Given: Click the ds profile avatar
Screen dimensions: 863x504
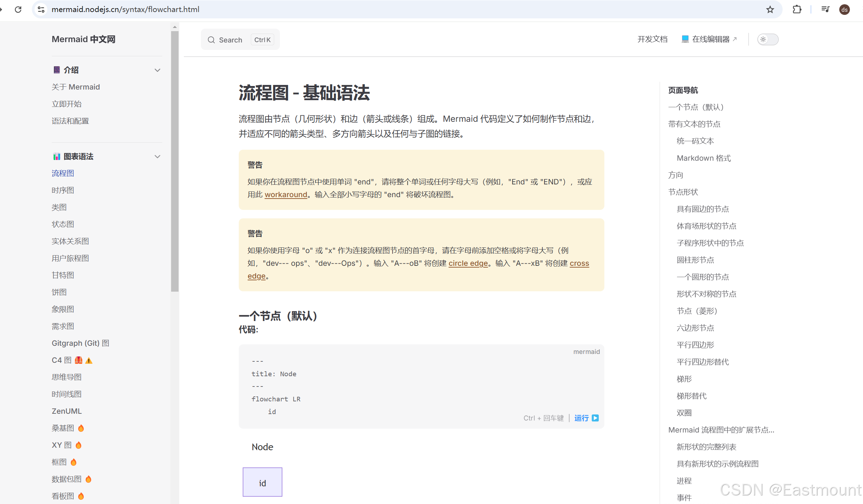Looking at the screenshot, I should pos(845,10).
